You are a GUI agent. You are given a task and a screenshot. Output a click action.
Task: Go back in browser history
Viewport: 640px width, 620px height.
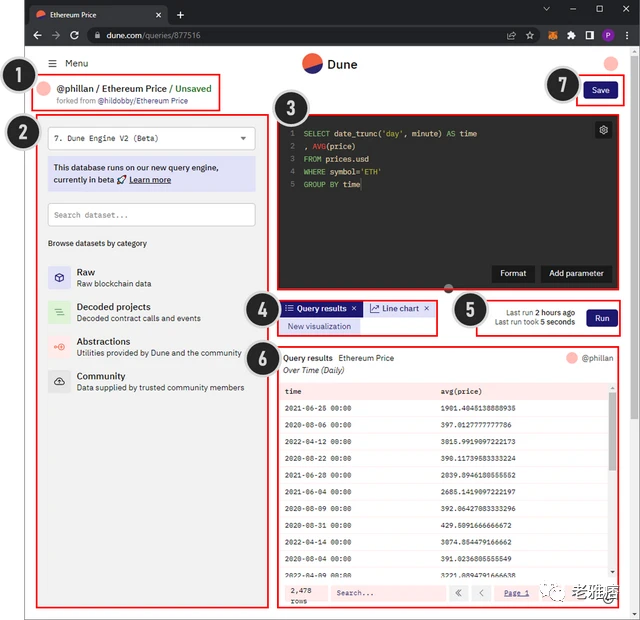pyautogui.click(x=37, y=36)
